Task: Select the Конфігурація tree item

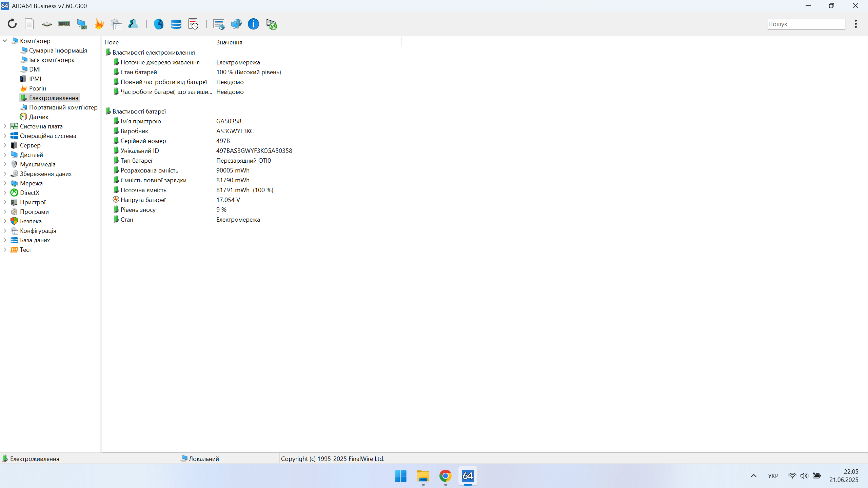Action: tap(38, 230)
